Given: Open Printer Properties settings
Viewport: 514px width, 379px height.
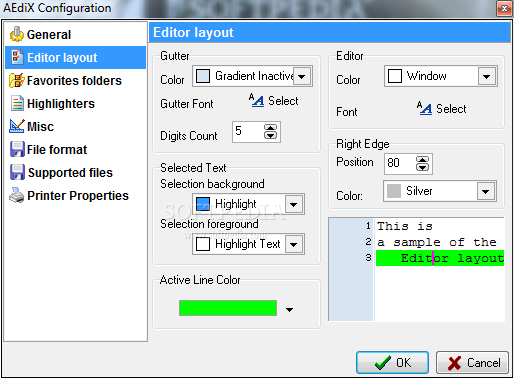Looking at the screenshot, I should [76, 196].
